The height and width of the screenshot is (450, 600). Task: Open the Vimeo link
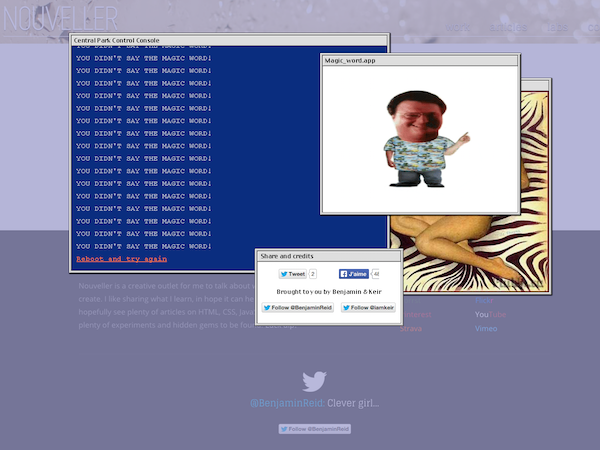click(x=486, y=329)
